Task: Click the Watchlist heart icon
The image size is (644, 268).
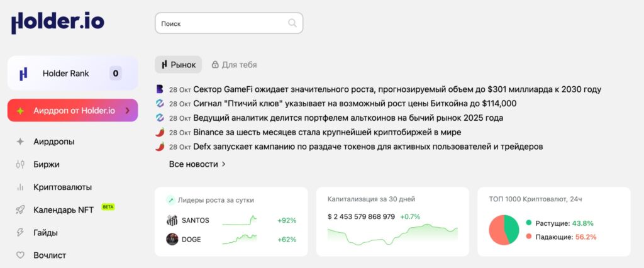Action: click(20, 255)
